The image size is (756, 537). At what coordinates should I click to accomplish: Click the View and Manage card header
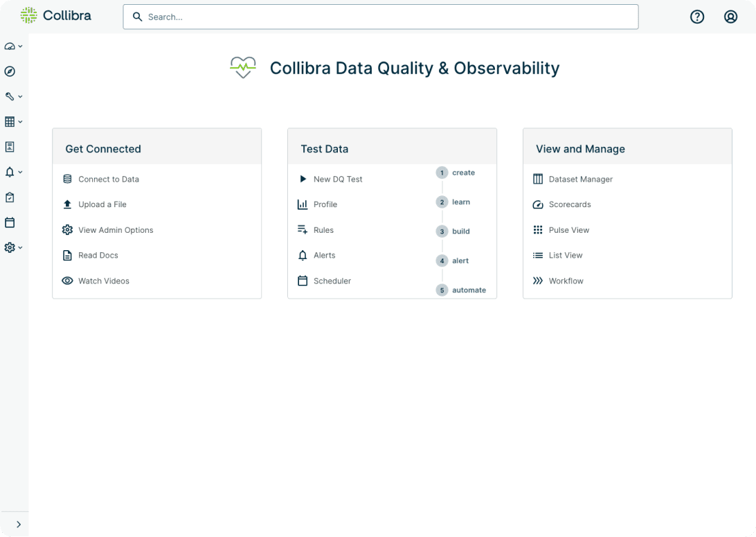[x=627, y=147]
